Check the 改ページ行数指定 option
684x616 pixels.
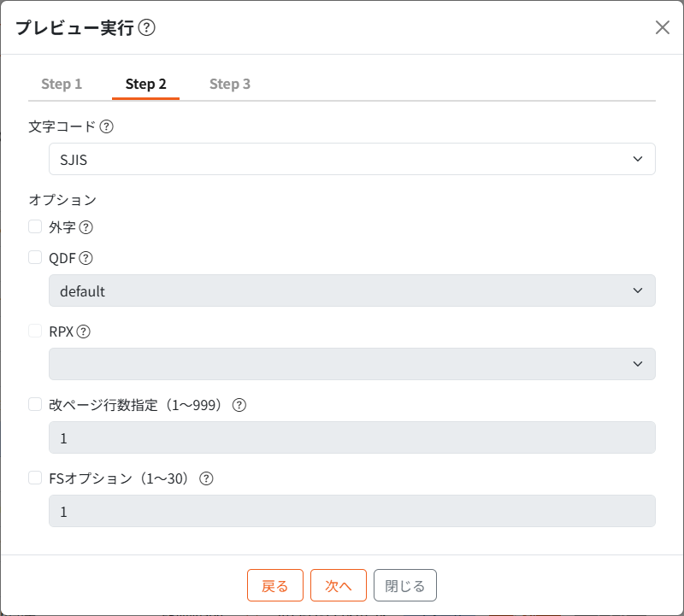[34, 404]
